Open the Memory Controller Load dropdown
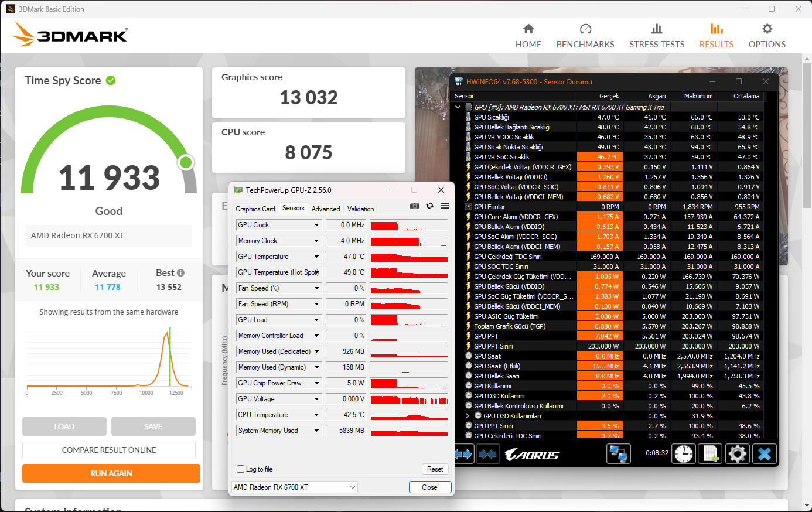 click(316, 336)
